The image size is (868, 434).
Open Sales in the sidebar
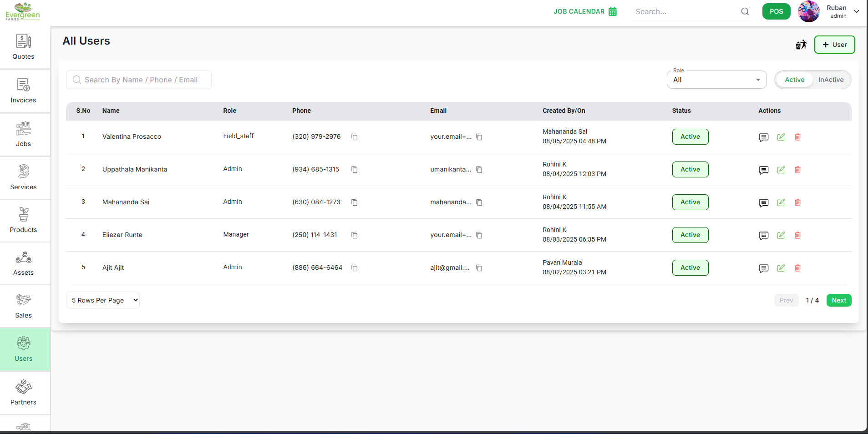pos(24,306)
